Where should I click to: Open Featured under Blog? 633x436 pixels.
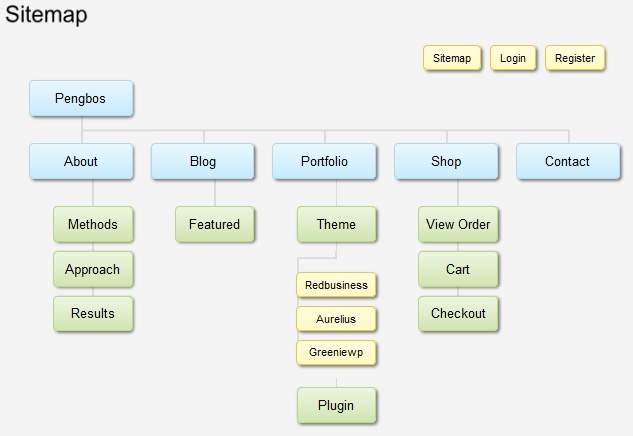[215, 224]
